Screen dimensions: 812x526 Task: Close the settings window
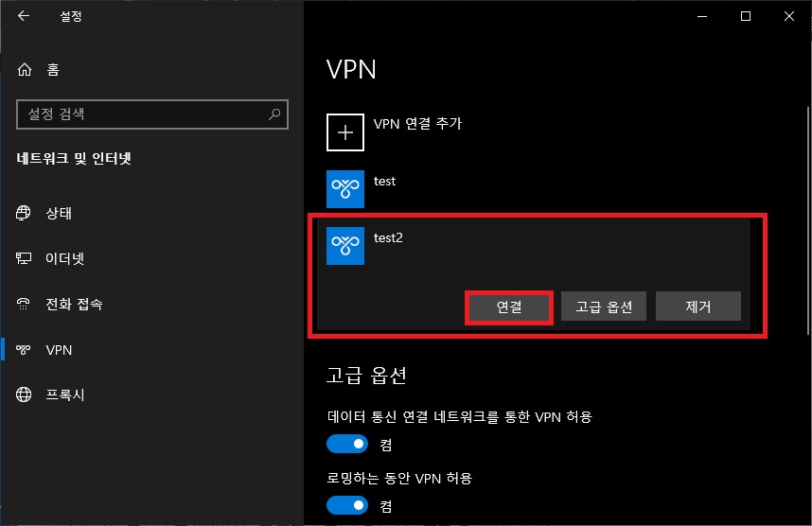(x=789, y=16)
